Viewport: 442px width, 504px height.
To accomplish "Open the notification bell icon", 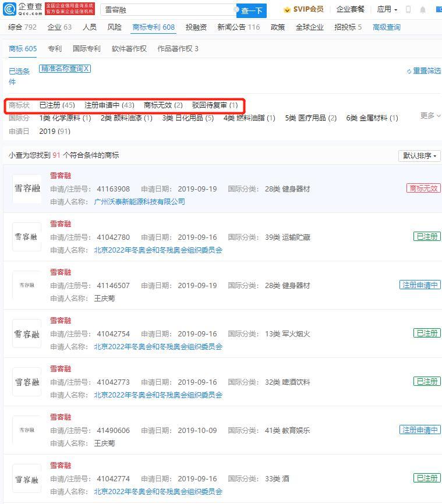I will click(423, 10).
